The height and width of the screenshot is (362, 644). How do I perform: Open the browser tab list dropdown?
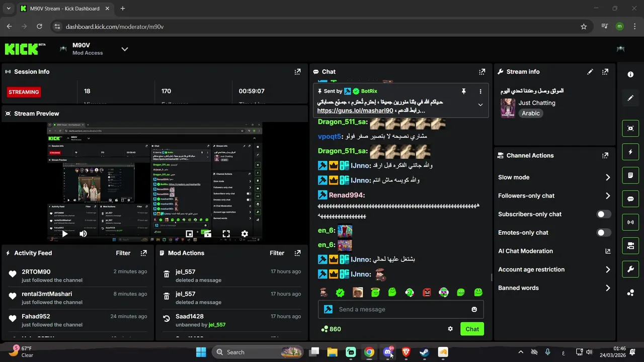(8, 9)
